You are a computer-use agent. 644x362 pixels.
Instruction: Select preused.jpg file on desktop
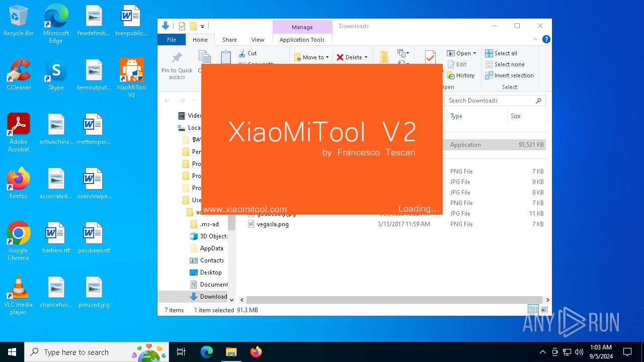(94, 292)
